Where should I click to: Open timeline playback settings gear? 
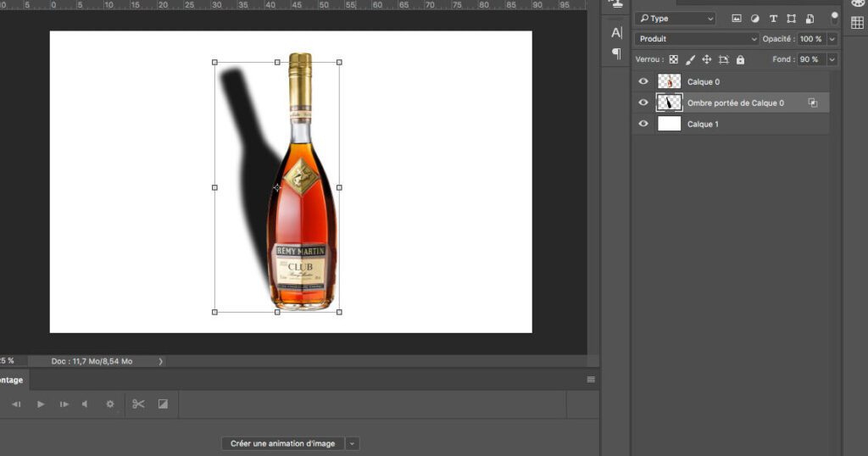tap(110, 404)
